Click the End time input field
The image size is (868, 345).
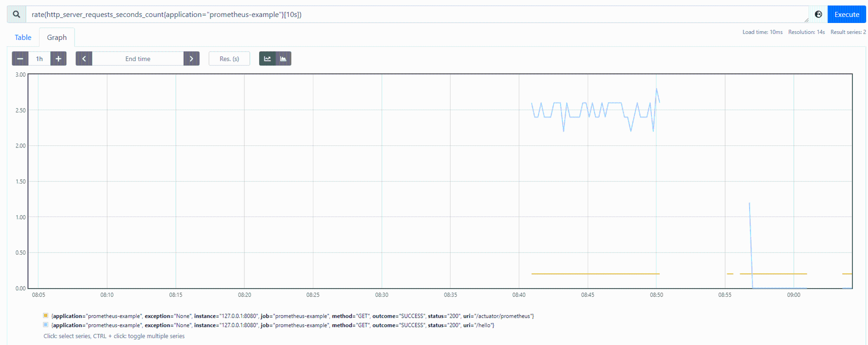(x=138, y=59)
